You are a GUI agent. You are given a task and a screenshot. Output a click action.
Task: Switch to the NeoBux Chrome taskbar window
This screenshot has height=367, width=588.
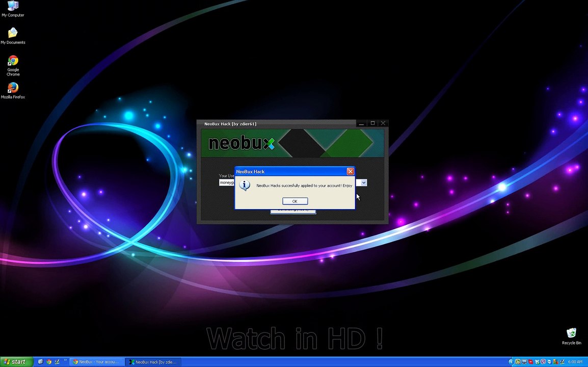(x=96, y=362)
